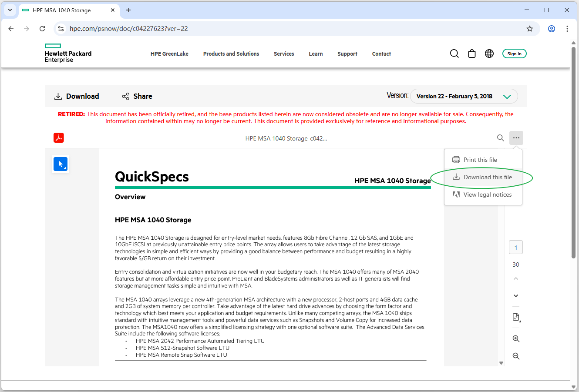Open the shopping bag cart icon
579x392 pixels.
(x=472, y=54)
